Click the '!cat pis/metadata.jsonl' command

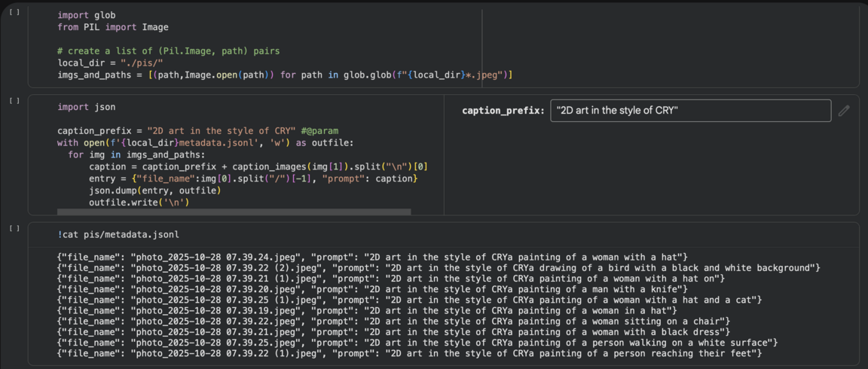point(118,235)
